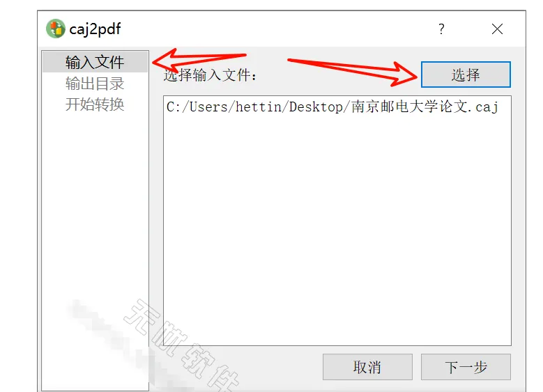The height and width of the screenshot is (392, 543).
Task: Switch to the 输出目录 step
Action: click(x=95, y=84)
